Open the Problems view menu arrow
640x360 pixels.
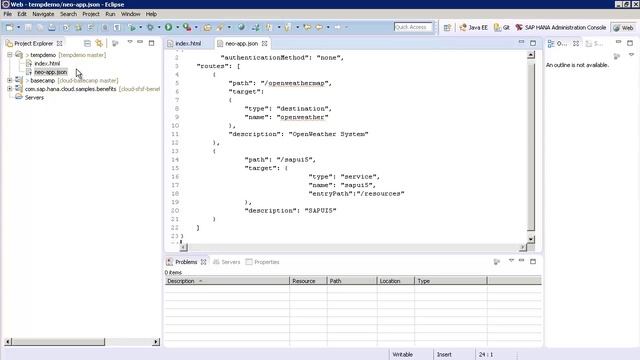click(511, 260)
